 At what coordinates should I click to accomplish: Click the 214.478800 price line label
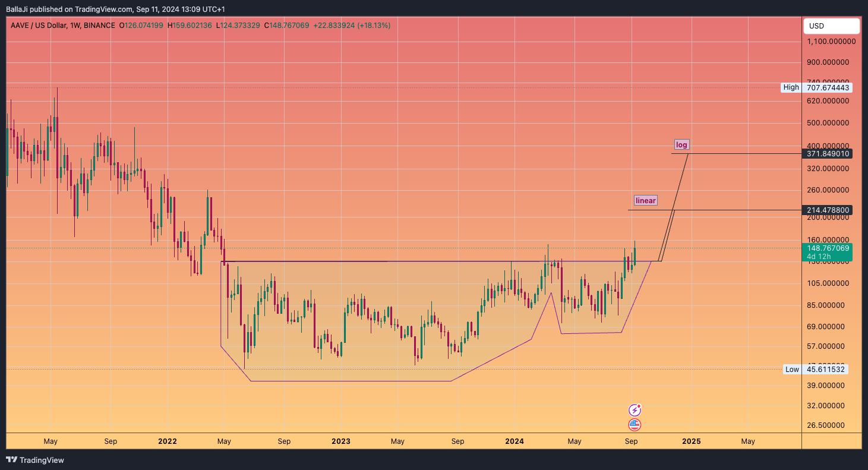[828, 210]
